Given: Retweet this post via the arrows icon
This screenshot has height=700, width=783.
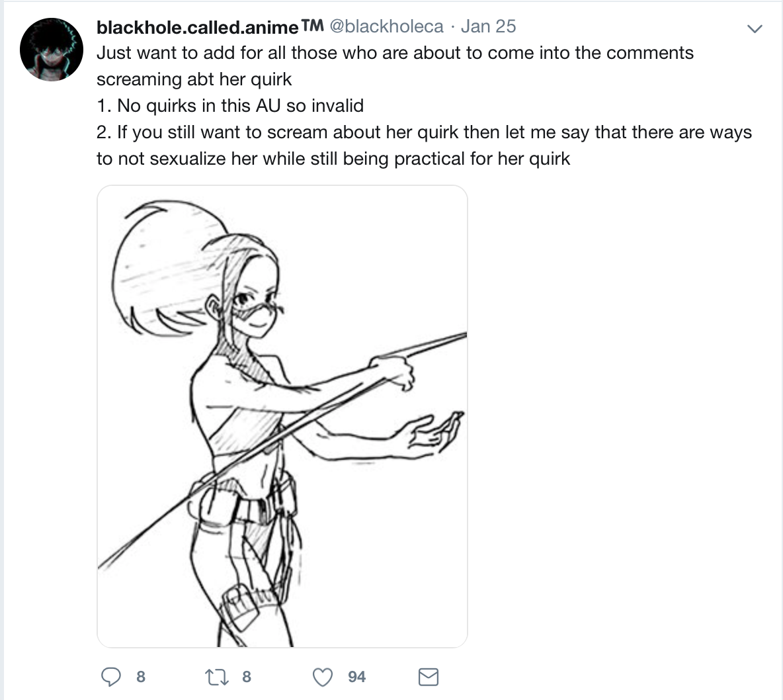Looking at the screenshot, I should pyautogui.click(x=217, y=677).
